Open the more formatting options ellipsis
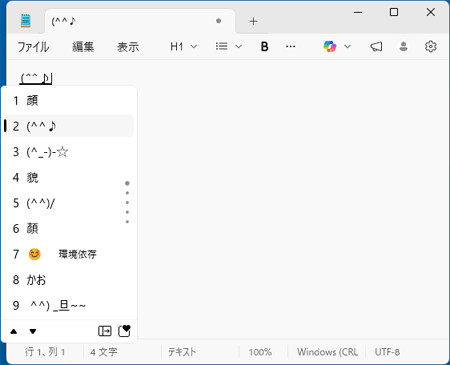This screenshot has width=450, height=365. pos(290,46)
